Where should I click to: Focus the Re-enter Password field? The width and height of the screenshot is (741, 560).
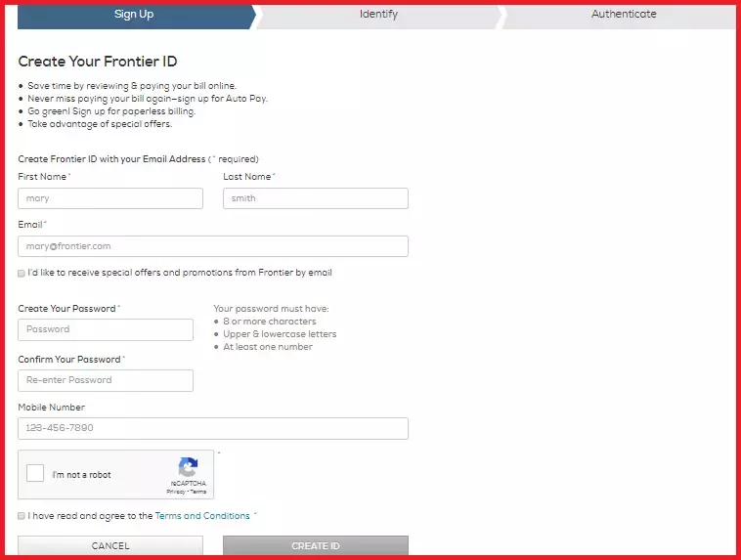click(x=106, y=380)
